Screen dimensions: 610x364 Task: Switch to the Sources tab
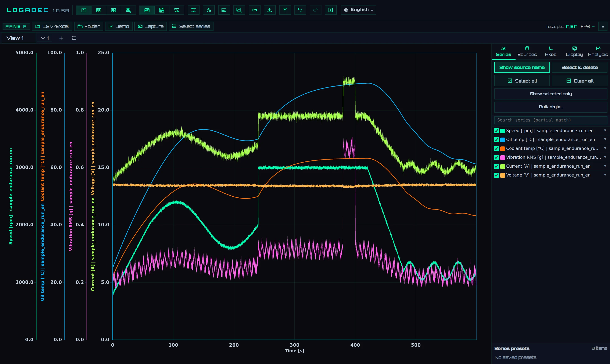(527, 51)
